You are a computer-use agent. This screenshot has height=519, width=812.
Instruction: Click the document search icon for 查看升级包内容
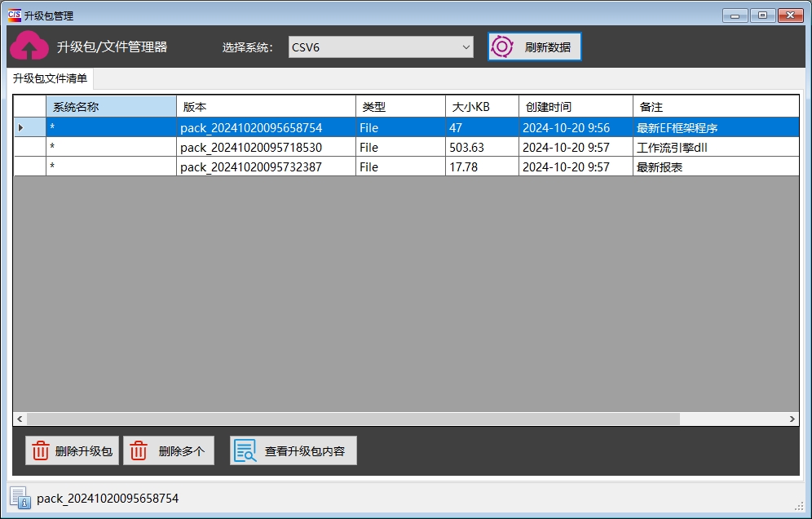[x=245, y=450]
